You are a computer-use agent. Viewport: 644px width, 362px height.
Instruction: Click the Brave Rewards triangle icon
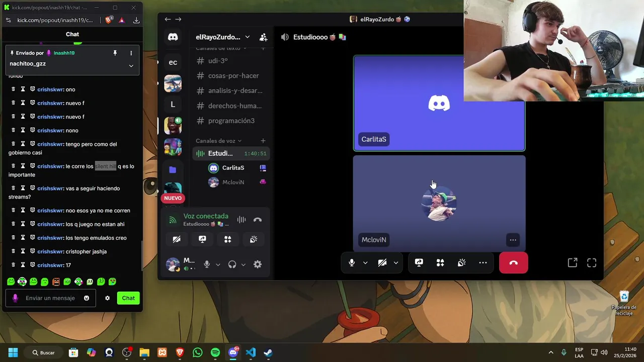click(122, 20)
